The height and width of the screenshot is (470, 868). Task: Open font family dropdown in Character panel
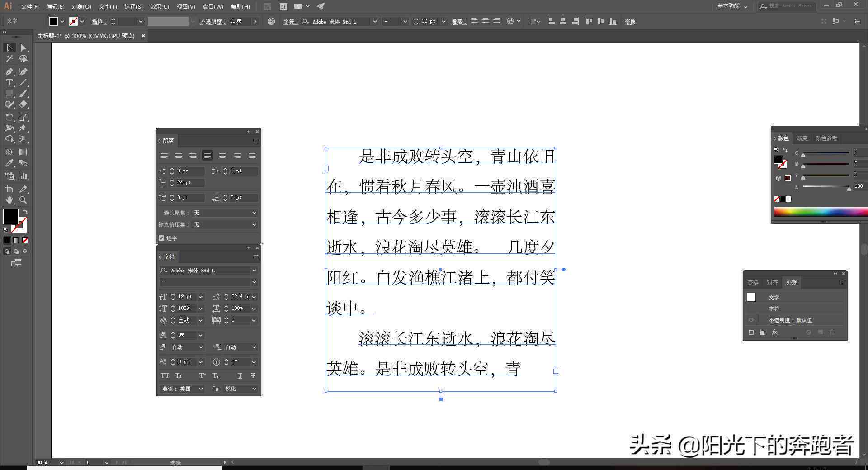click(x=254, y=270)
